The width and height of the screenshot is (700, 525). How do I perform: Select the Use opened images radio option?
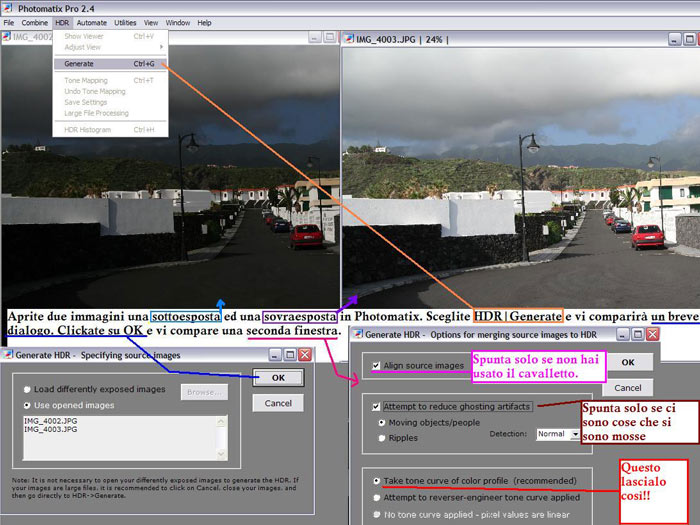coord(27,405)
